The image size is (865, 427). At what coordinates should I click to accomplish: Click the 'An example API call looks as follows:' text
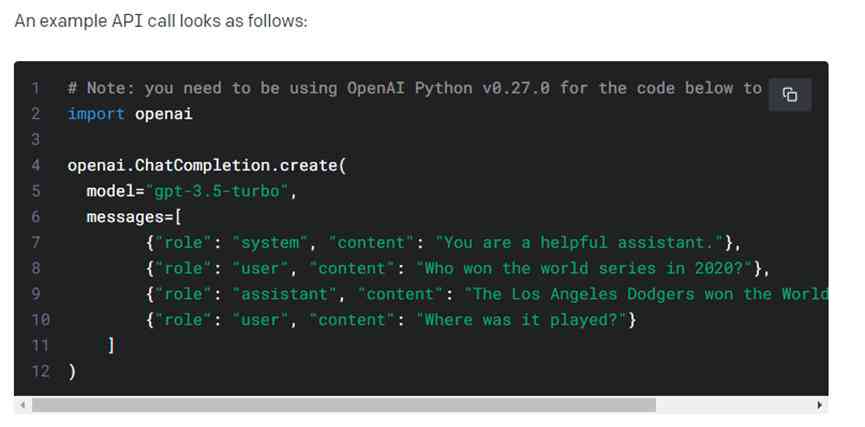point(161,22)
